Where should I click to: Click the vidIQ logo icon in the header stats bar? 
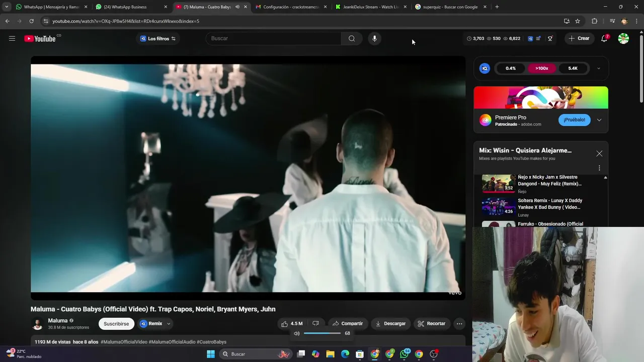click(x=530, y=39)
